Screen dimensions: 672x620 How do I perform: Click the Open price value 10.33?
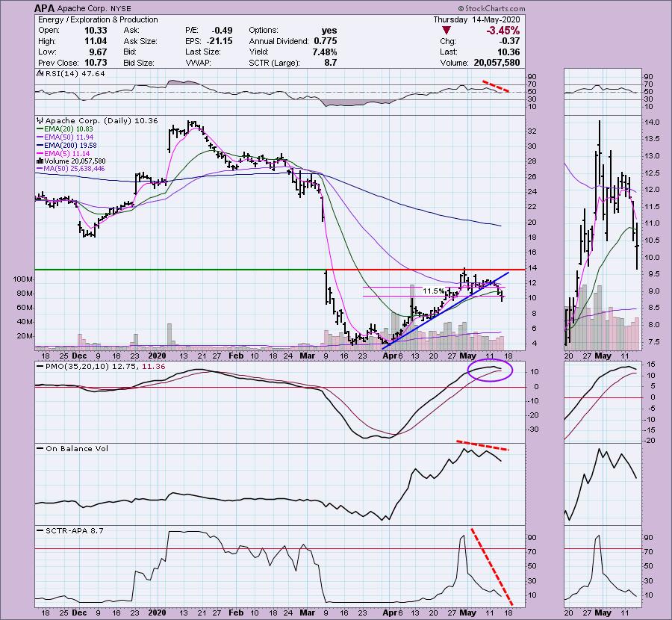pos(96,31)
